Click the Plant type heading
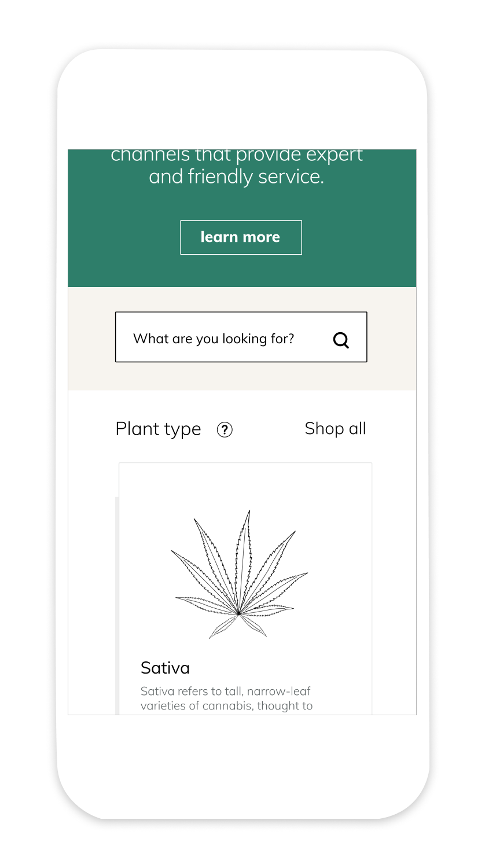Image resolution: width=485 pixels, height=868 pixels. 158,429
